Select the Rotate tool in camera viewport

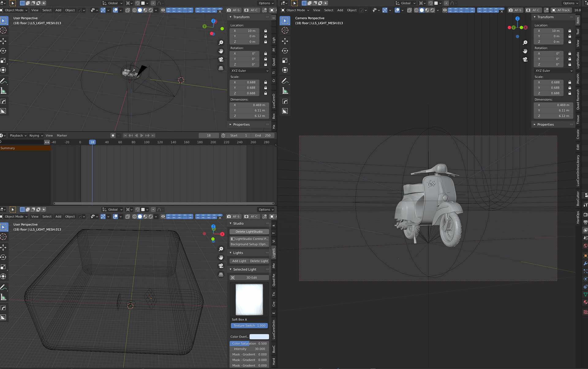[x=285, y=51]
